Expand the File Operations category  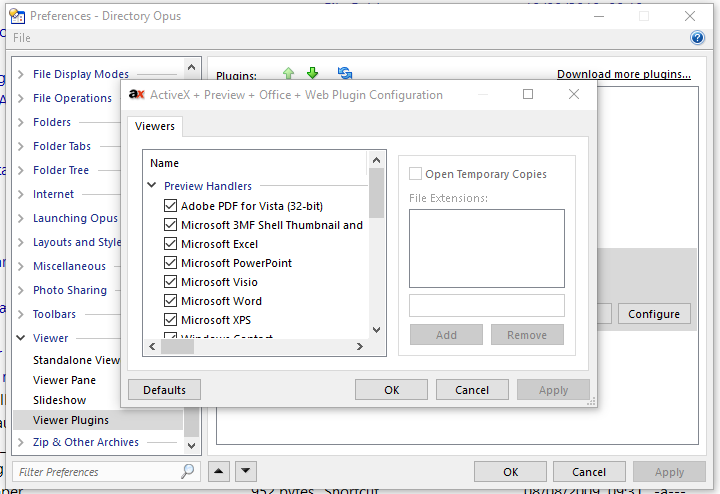(21, 98)
